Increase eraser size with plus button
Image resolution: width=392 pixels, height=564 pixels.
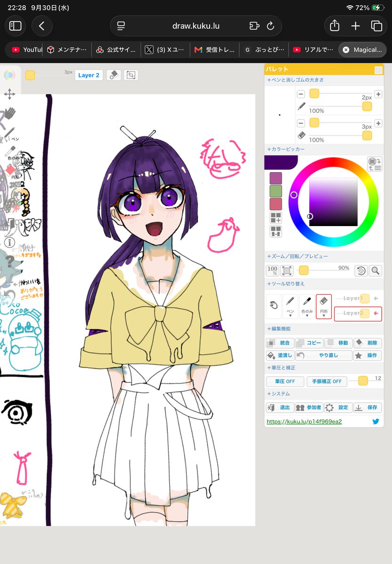click(x=378, y=123)
